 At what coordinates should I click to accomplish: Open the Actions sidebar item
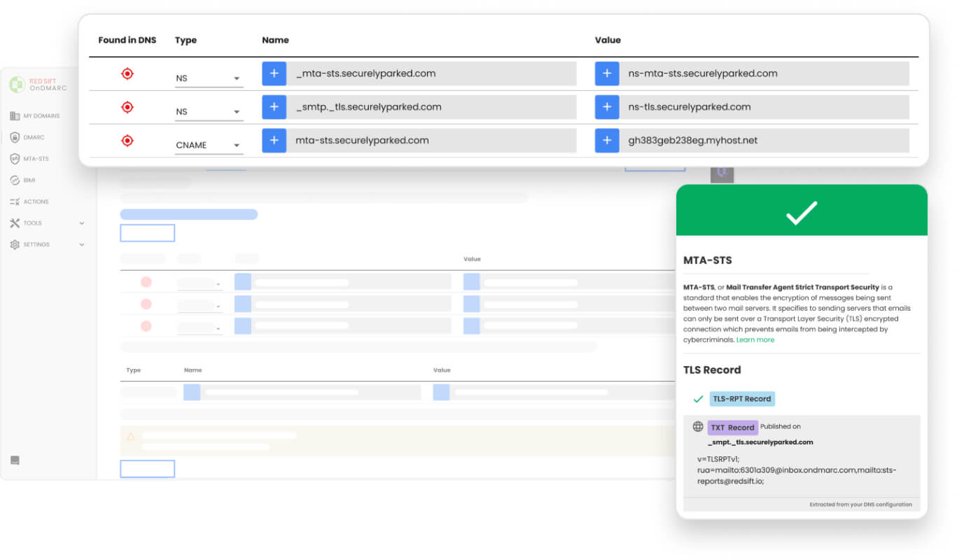coord(29,202)
